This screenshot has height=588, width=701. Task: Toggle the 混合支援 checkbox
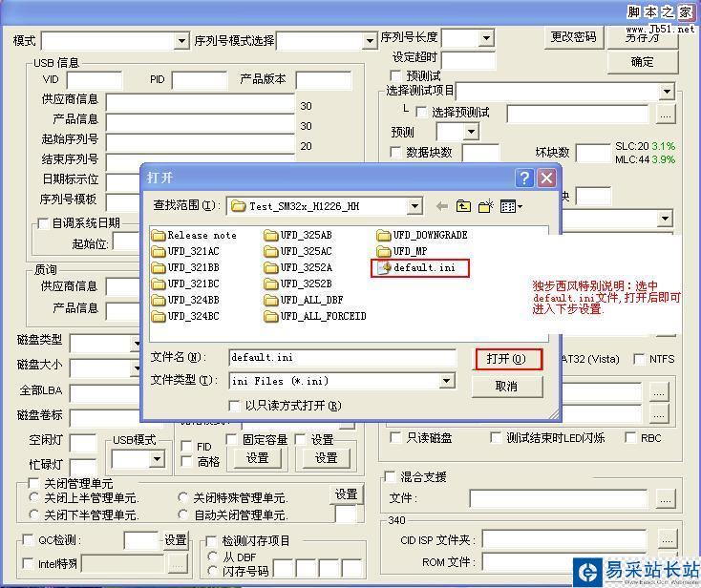tap(391, 476)
